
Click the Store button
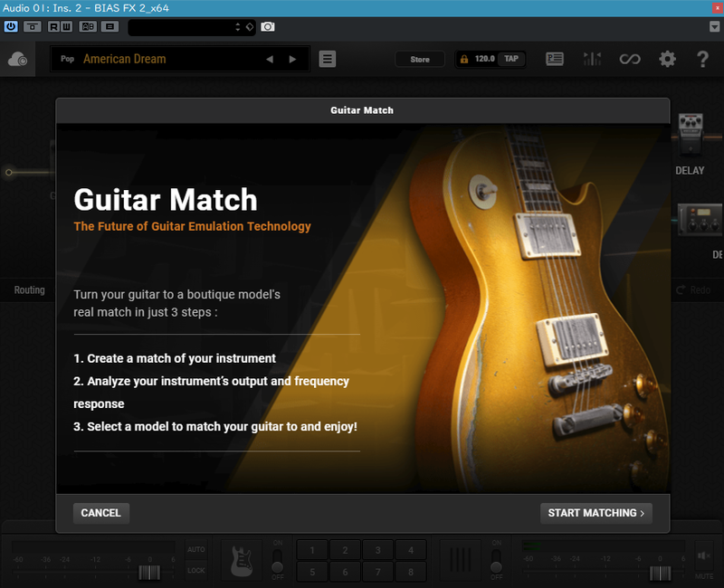tap(420, 59)
